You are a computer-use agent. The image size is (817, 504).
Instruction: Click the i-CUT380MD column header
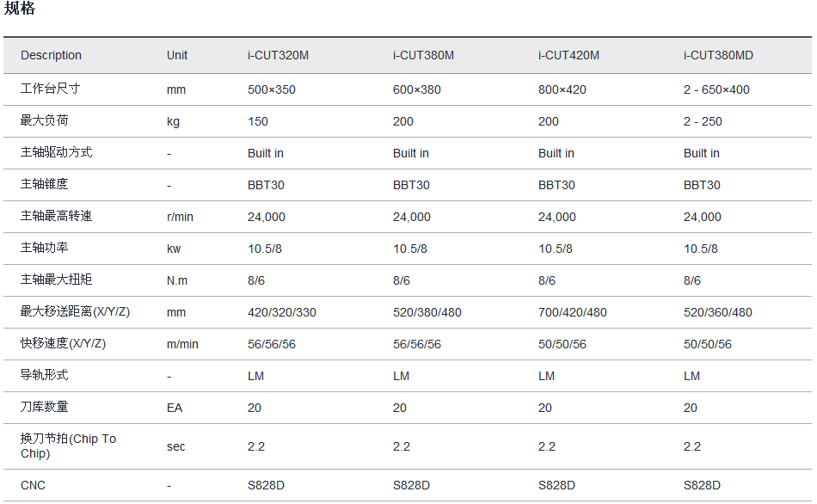[718, 56]
